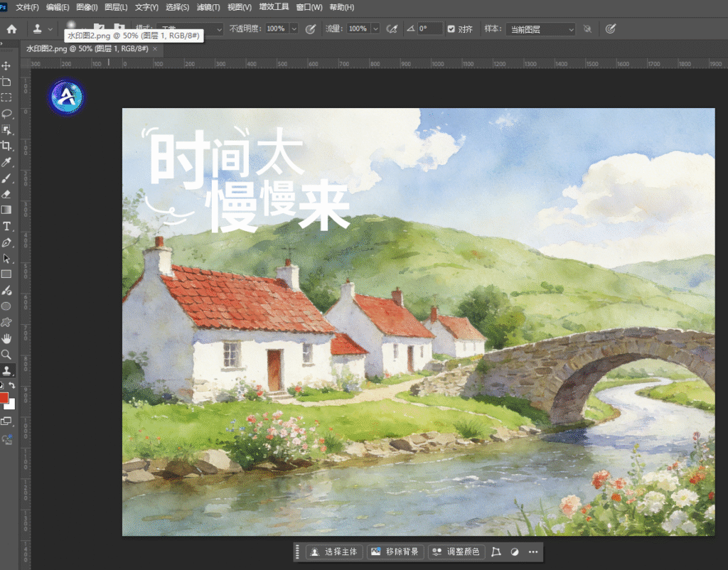Viewport: 728px width, 570px height.
Task: Click the adjustment layer circle icon in contextual bar
Action: pos(515,552)
